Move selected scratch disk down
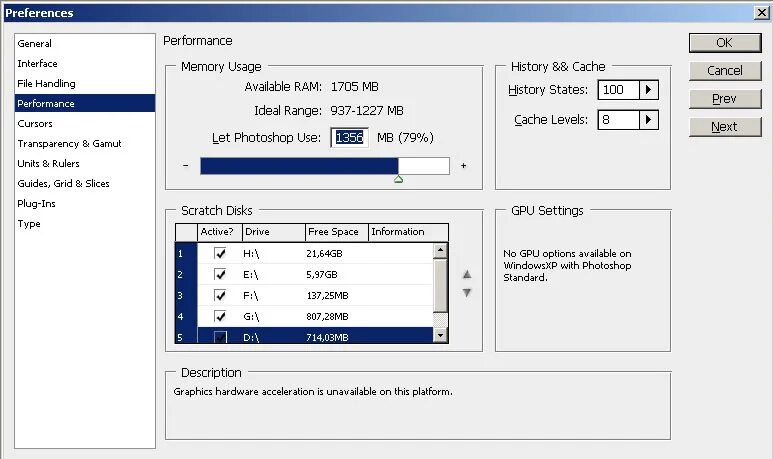The image size is (773, 459). point(467,293)
